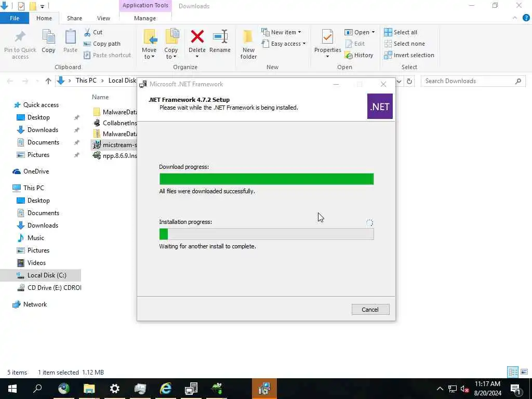Open Windows Start menu

[12, 389]
